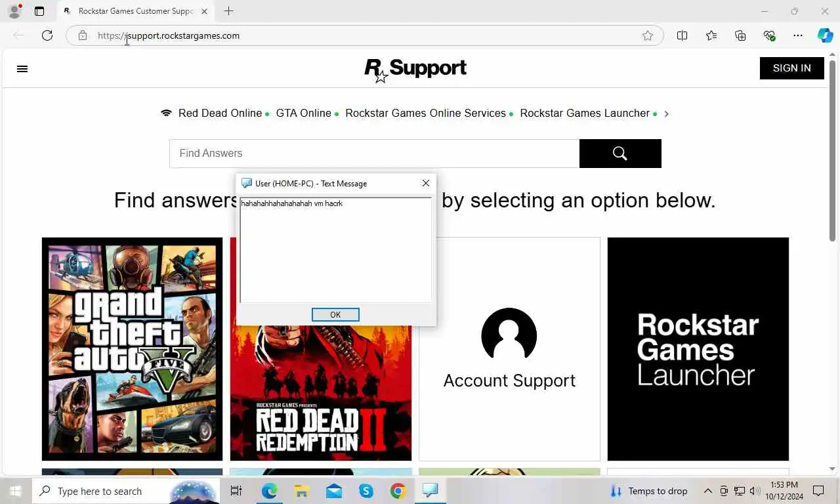
Task: Click OK in the Text Message dialog
Action: tap(335, 315)
